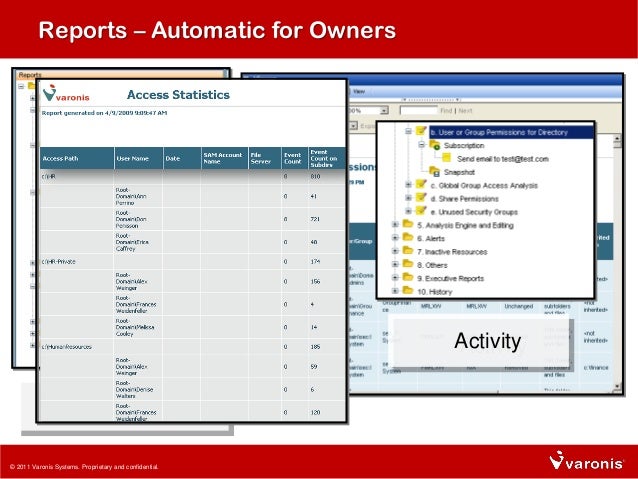Click the scroll-up arrow of the report viewer
Screen dimensions: 638x479
pyautogui.click(x=617, y=139)
